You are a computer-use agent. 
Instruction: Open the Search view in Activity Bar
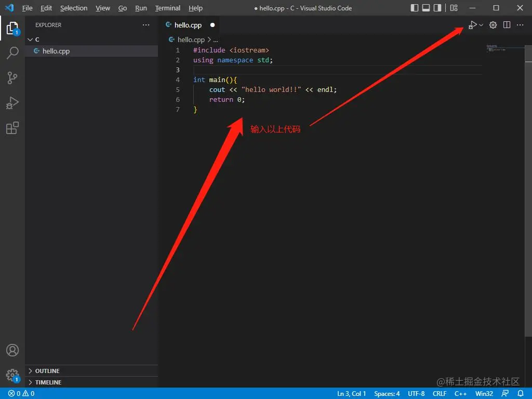(x=12, y=52)
